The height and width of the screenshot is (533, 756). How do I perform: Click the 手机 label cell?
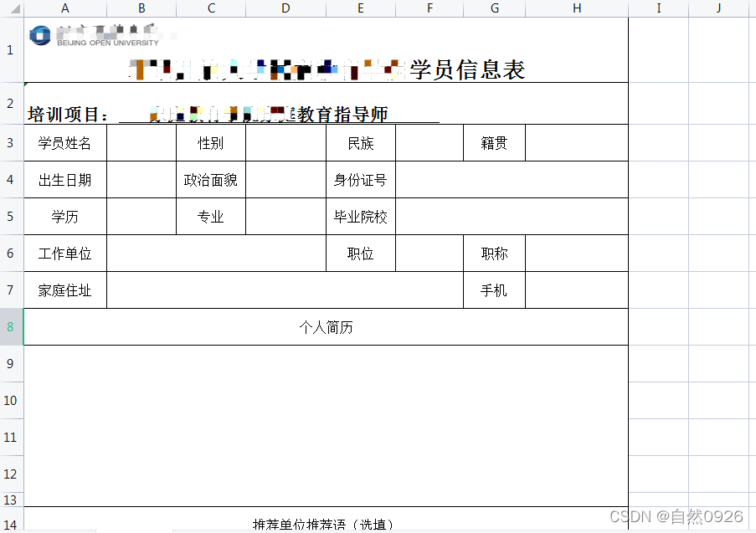point(494,290)
